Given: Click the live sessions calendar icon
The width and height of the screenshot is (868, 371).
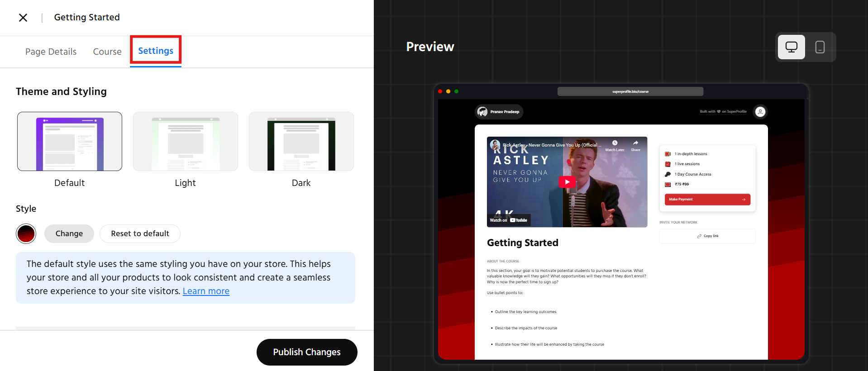Looking at the screenshot, I should 668,164.
